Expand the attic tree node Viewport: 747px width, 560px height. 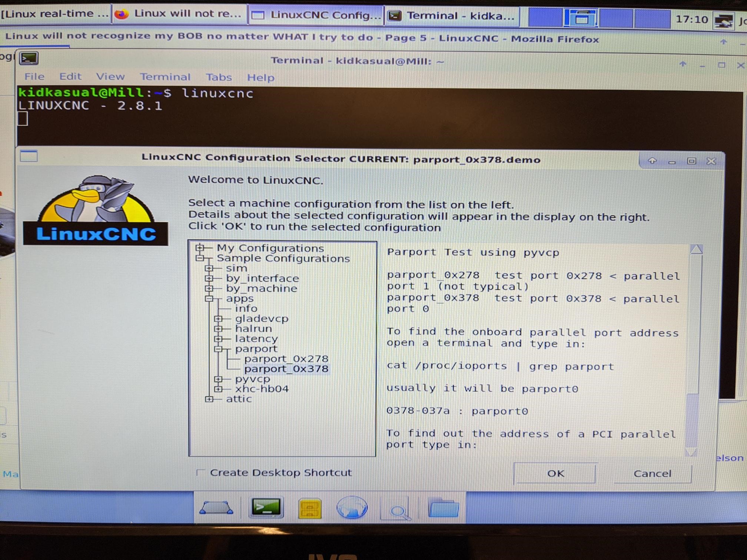[x=209, y=399]
